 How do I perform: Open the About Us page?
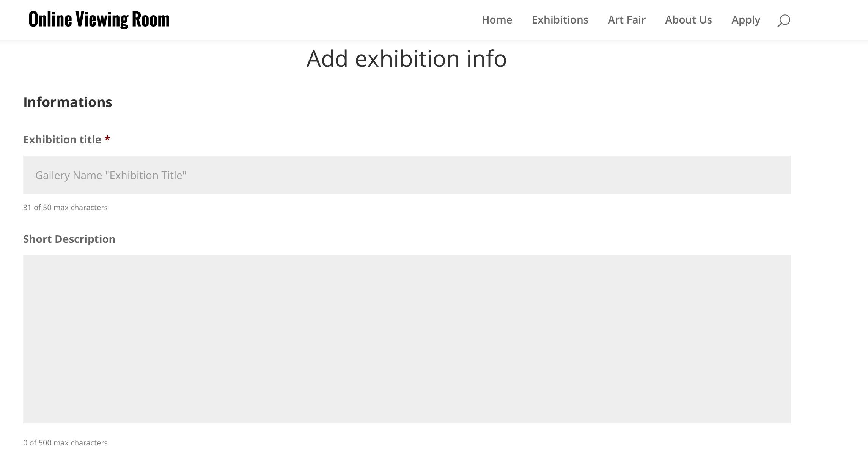click(688, 20)
